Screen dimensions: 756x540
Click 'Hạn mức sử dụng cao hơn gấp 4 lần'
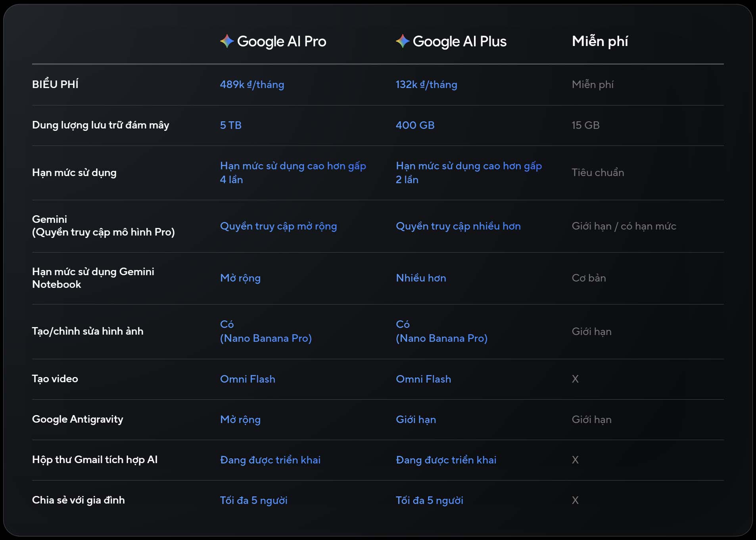coord(293,172)
